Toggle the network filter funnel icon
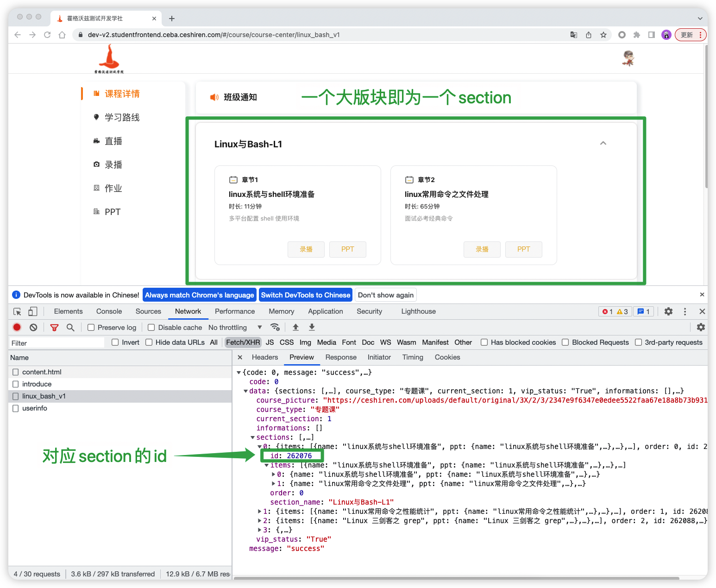The image size is (716, 588). pos(54,327)
